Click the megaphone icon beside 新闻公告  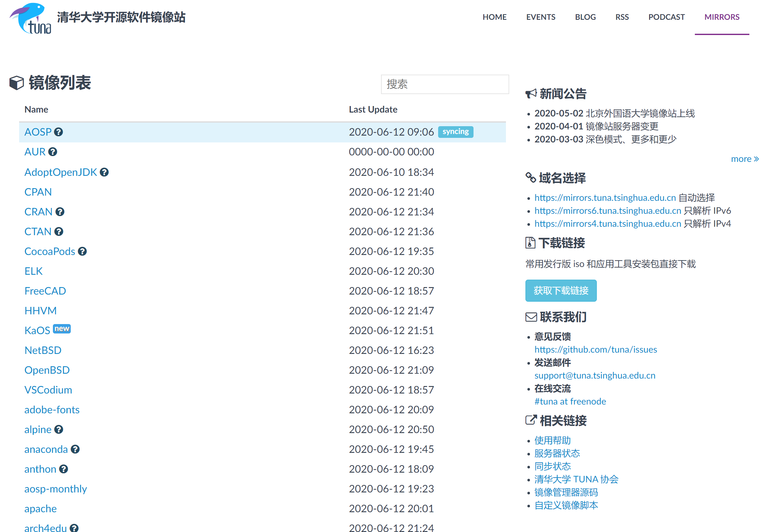point(531,94)
